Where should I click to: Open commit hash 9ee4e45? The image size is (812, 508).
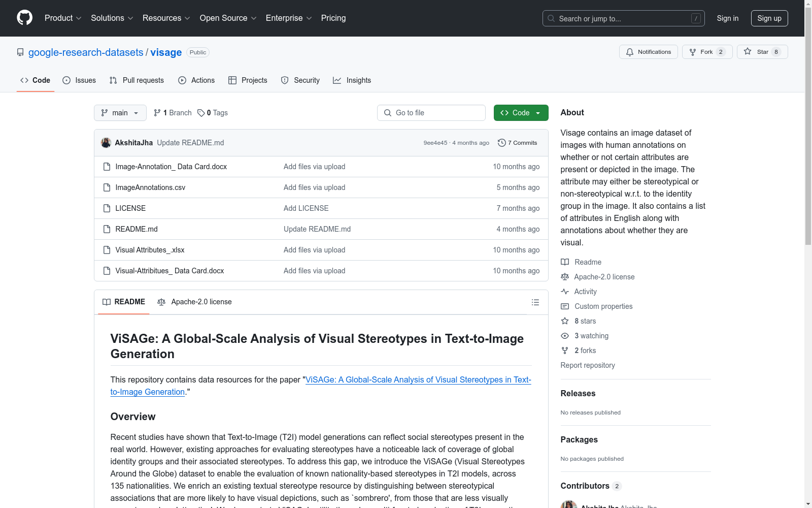435,143
